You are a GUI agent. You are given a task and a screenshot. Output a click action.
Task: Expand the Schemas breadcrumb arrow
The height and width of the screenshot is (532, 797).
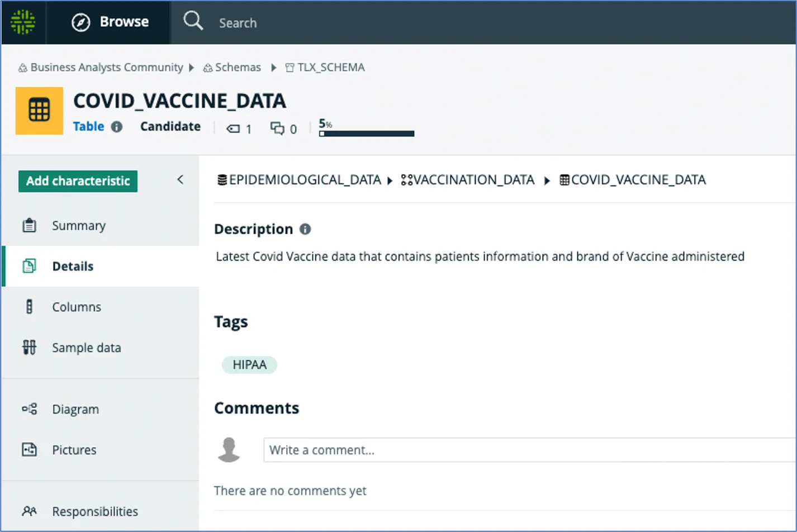pos(273,67)
